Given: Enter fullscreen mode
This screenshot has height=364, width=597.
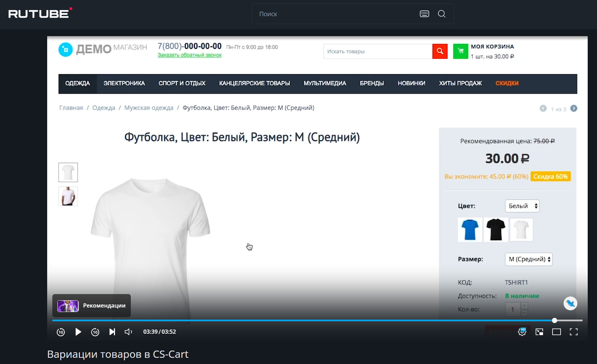Looking at the screenshot, I should click(574, 332).
